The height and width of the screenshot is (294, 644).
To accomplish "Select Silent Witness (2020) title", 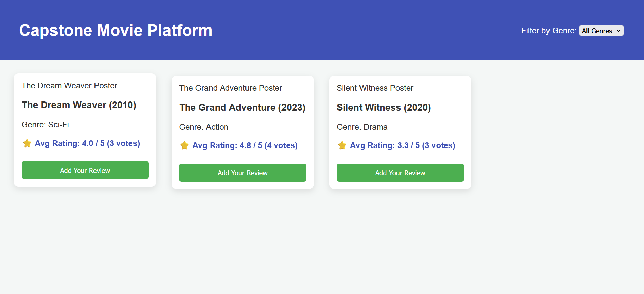I will pos(384,108).
